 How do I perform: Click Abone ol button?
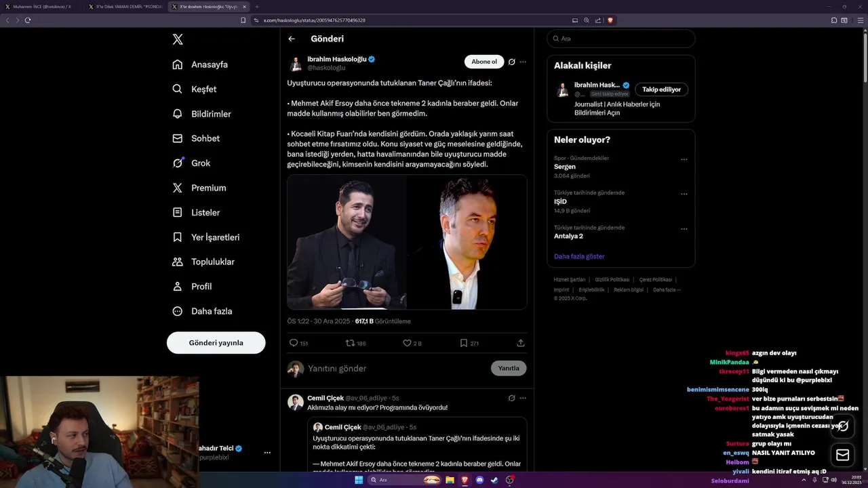pos(484,62)
